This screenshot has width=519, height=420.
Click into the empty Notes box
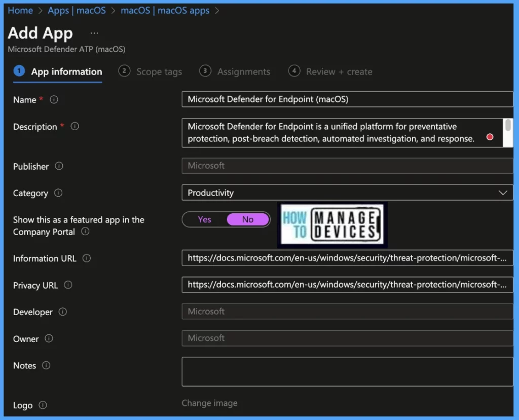[347, 372]
